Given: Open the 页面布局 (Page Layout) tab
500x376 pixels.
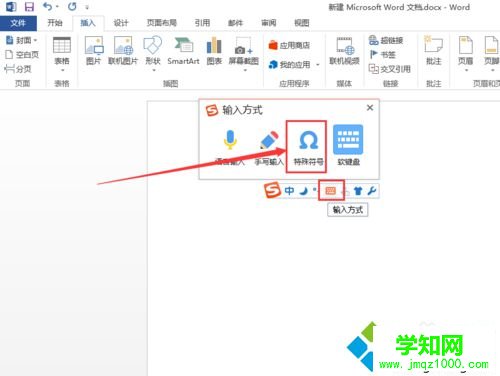Looking at the screenshot, I should point(162,23).
